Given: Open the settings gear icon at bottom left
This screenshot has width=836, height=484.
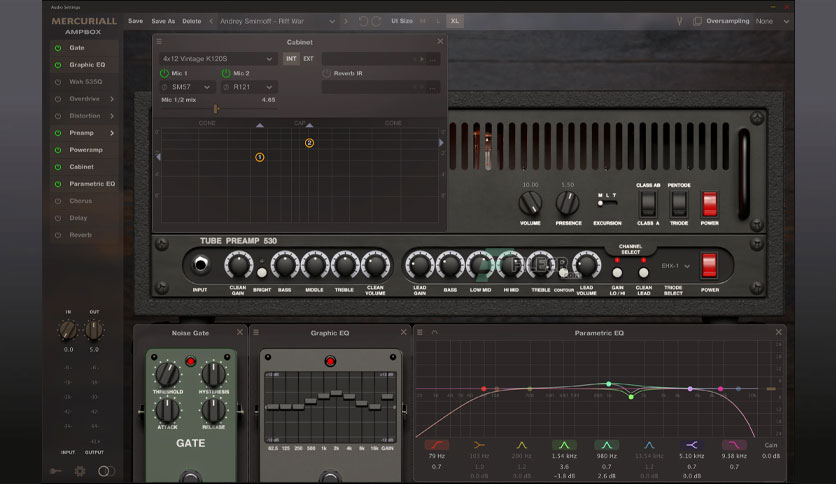Looking at the screenshot, I should [x=80, y=471].
